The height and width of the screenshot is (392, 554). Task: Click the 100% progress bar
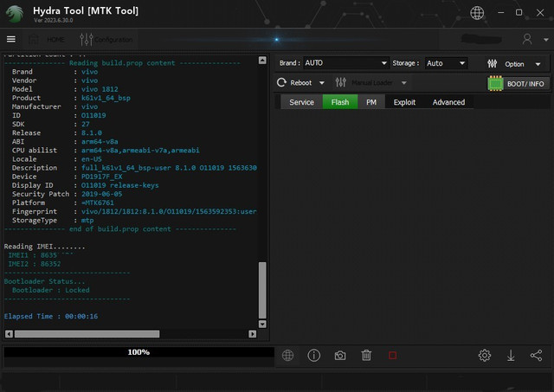tap(138, 352)
